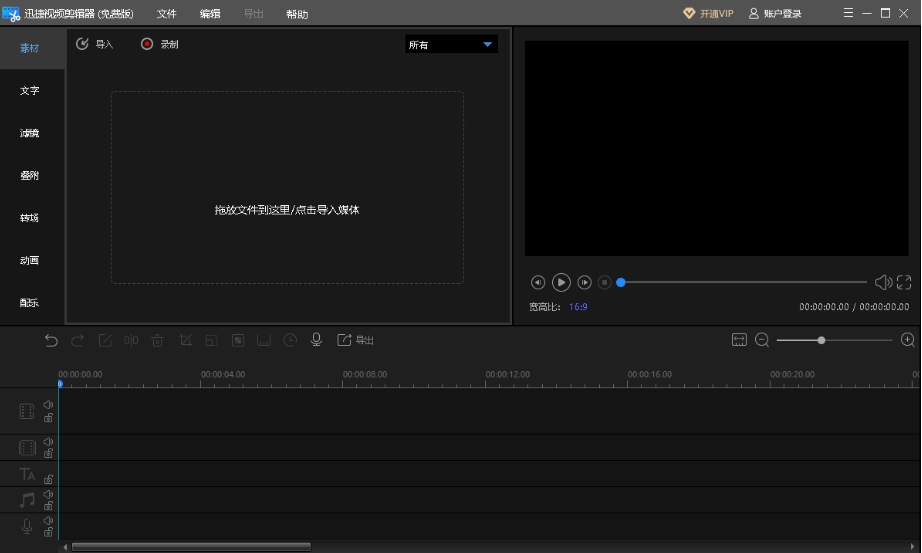Click the music track note icon
Screen dimensions: 922x553
(27, 500)
